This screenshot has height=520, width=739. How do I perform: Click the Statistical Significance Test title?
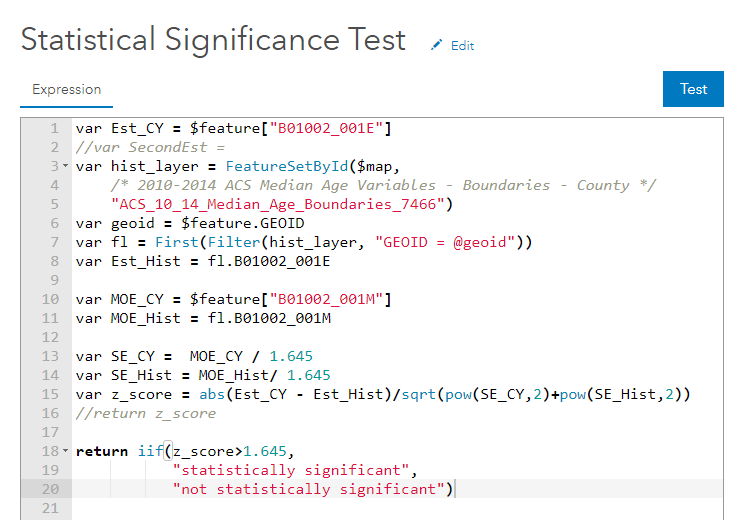[213, 40]
